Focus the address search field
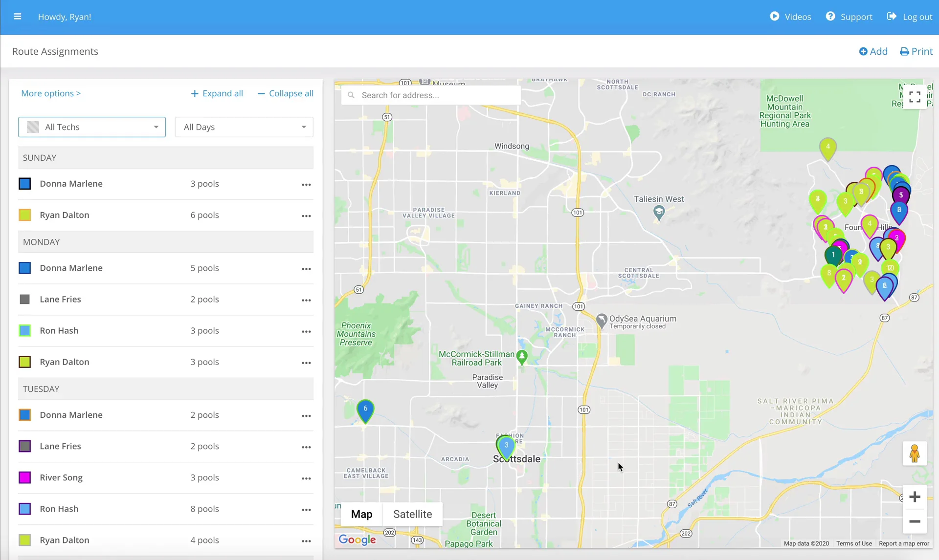This screenshot has width=939, height=560. click(431, 95)
